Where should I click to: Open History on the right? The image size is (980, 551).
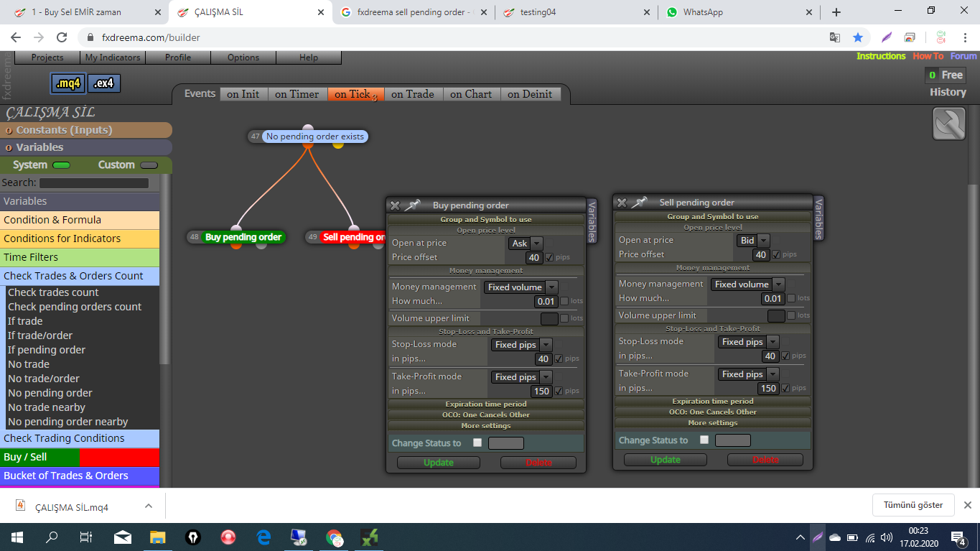[x=948, y=92]
